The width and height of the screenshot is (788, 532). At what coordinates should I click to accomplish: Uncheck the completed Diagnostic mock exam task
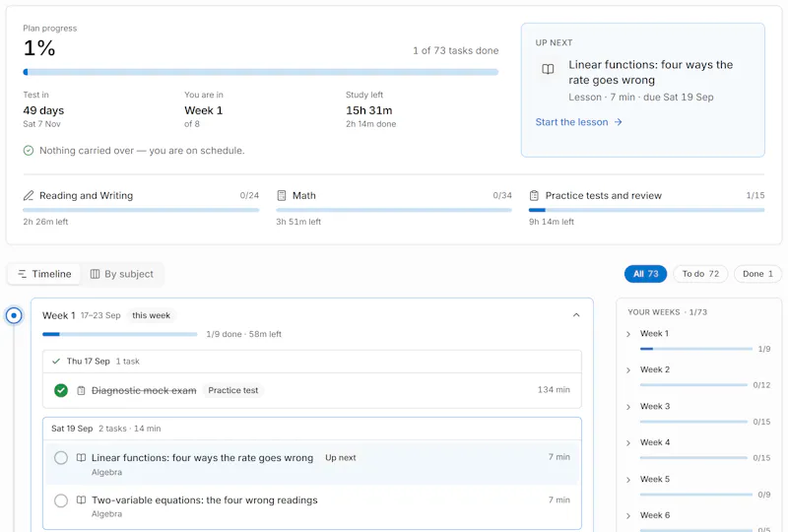tap(61, 390)
